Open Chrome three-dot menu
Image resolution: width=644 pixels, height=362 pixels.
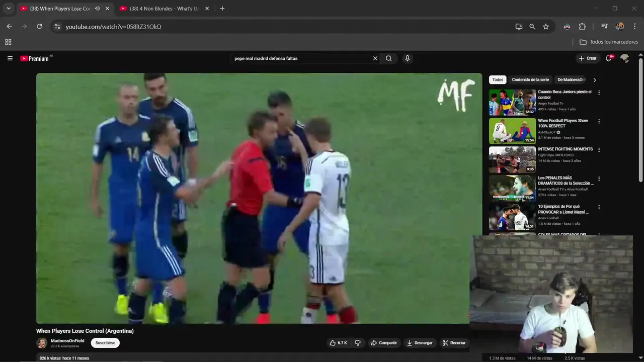tap(634, 27)
